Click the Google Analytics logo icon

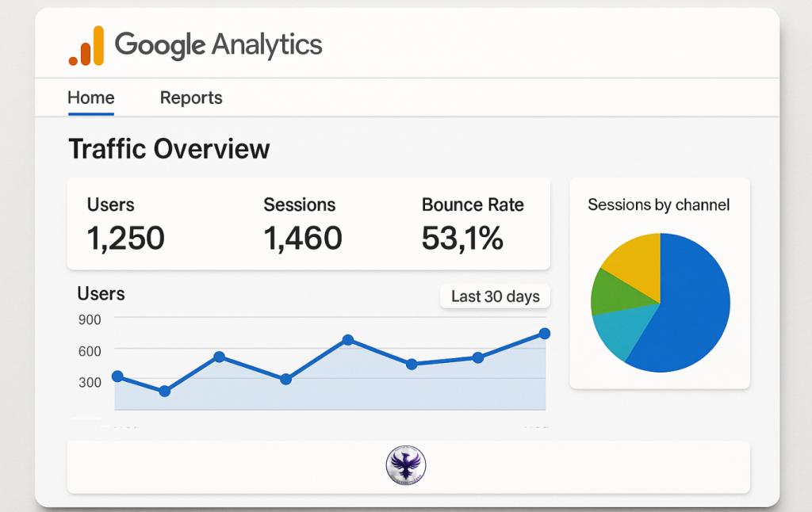(86, 46)
